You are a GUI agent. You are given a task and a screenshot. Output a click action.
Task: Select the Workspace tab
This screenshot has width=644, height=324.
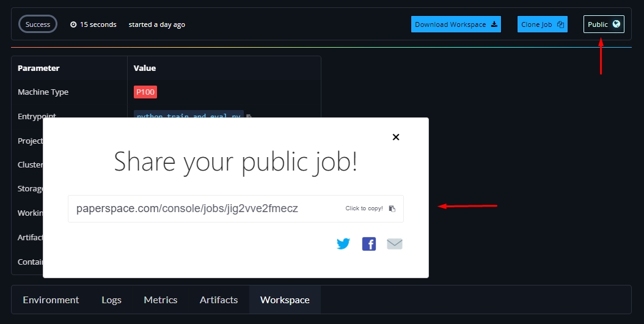click(285, 300)
